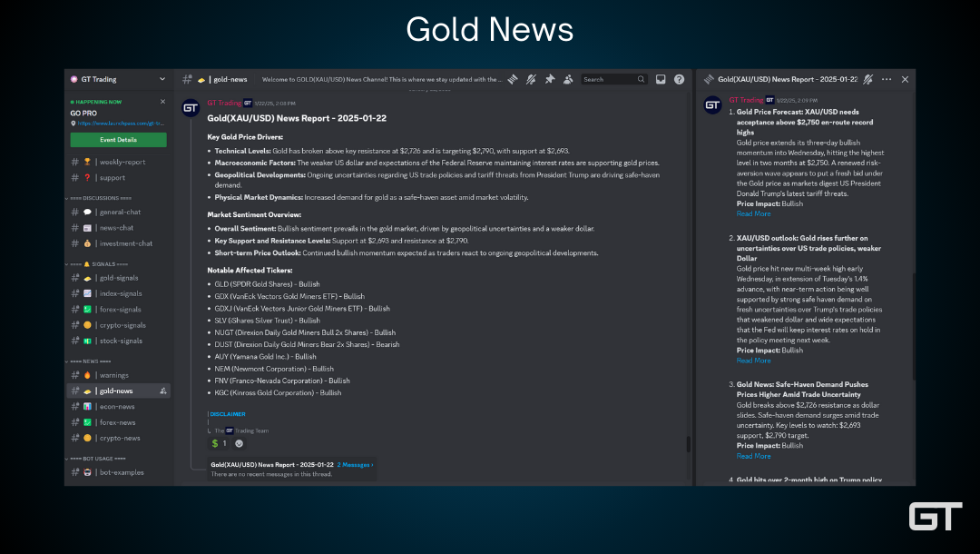Click GT Trading username in thread panel
The width and height of the screenshot is (980, 554).
(746, 100)
